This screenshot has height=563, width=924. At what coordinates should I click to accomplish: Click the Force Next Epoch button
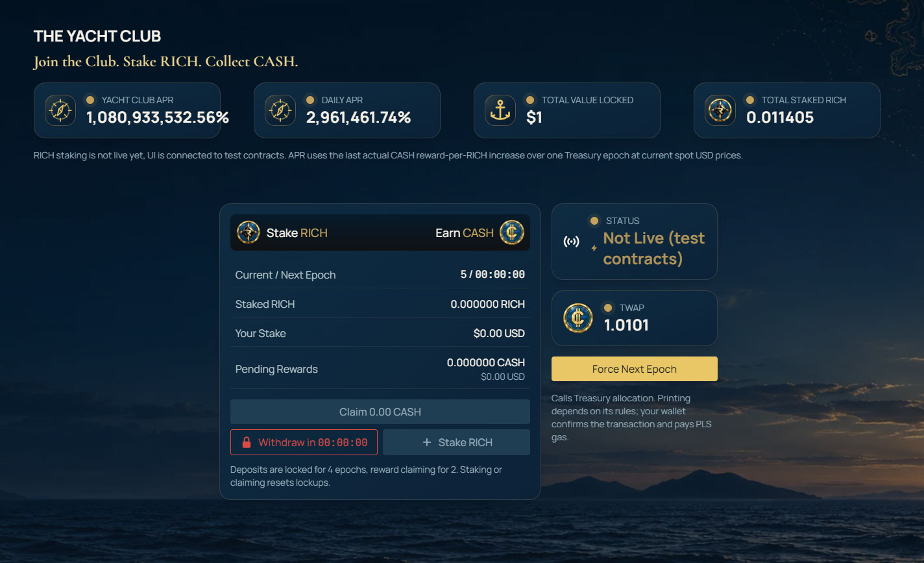coord(635,369)
